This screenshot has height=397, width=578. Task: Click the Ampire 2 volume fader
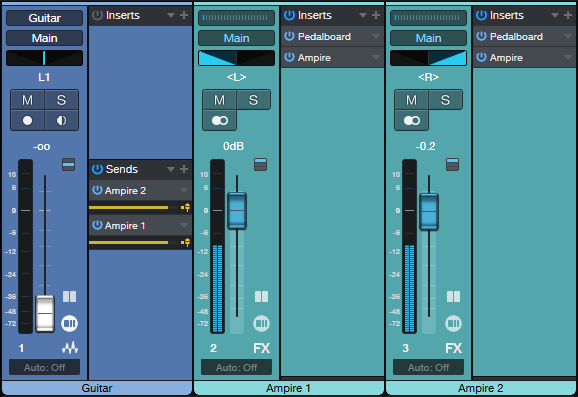point(429,212)
